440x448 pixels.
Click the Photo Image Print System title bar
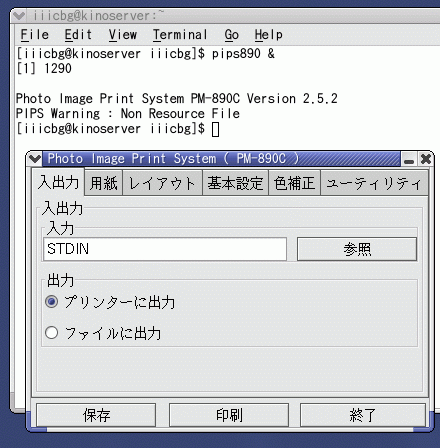point(221,159)
